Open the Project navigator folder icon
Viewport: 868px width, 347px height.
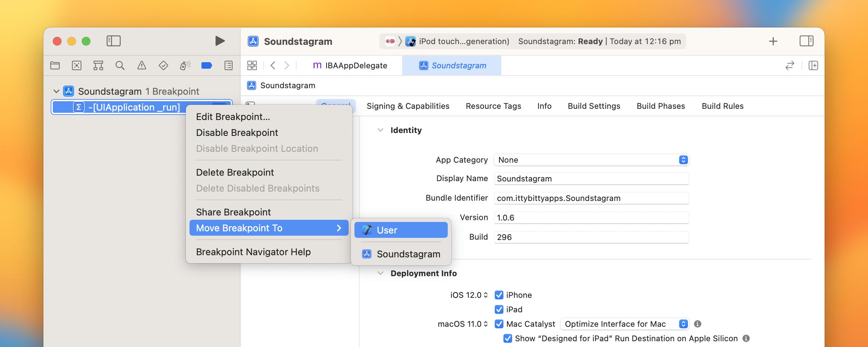coord(55,65)
